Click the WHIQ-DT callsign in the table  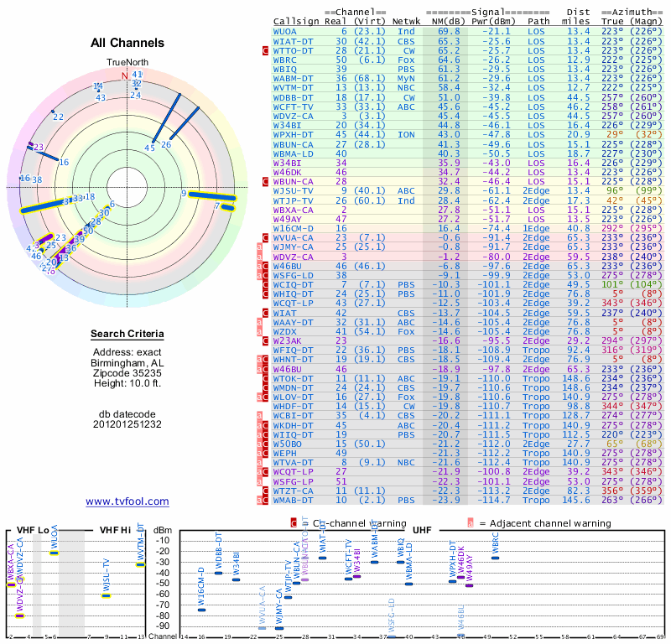coord(294,294)
